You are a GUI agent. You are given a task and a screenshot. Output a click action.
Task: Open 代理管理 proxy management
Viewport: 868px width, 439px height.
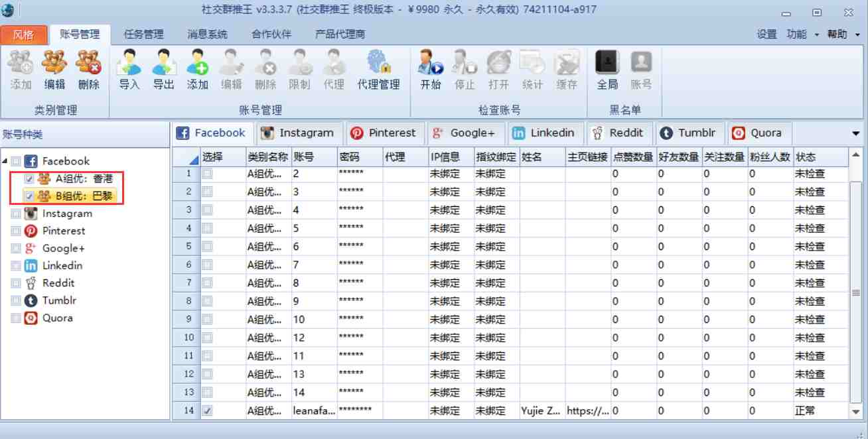pyautogui.click(x=379, y=63)
